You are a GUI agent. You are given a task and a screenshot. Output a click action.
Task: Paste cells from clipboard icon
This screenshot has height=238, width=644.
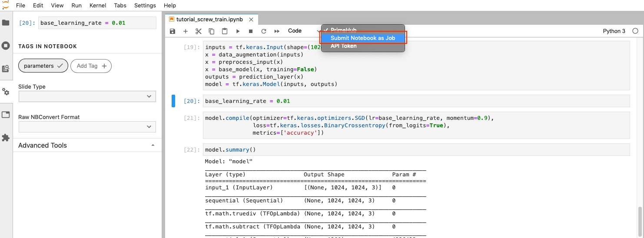click(x=225, y=31)
